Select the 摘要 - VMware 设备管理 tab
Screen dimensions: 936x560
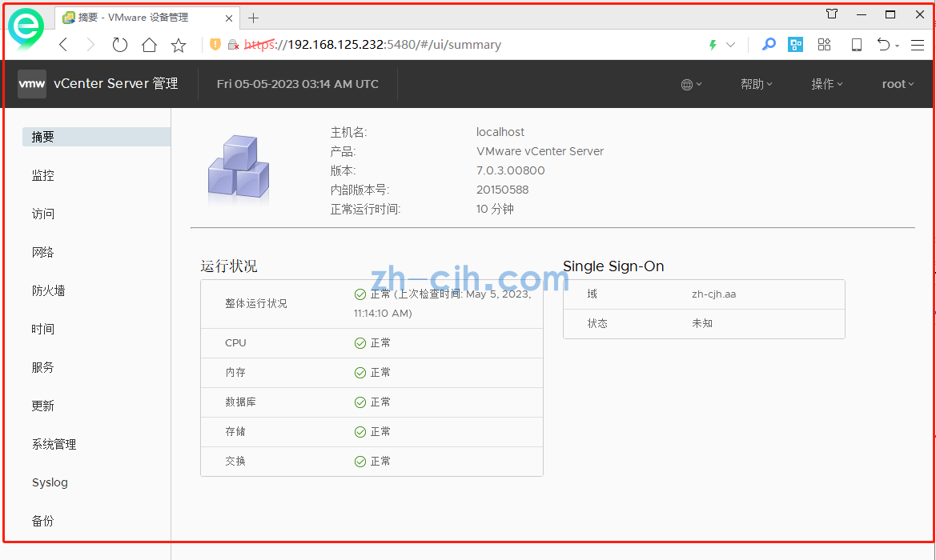pyautogui.click(x=147, y=18)
